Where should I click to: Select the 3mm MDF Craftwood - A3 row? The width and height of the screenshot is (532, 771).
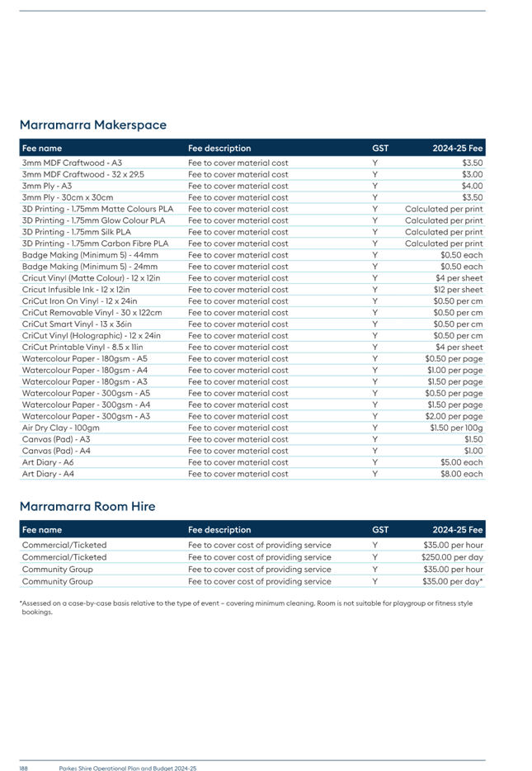(252, 163)
